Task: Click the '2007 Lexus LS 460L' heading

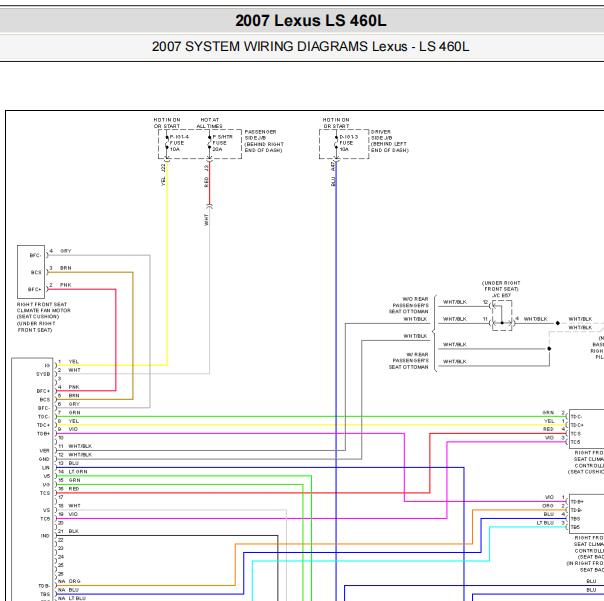Action: (x=310, y=21)
